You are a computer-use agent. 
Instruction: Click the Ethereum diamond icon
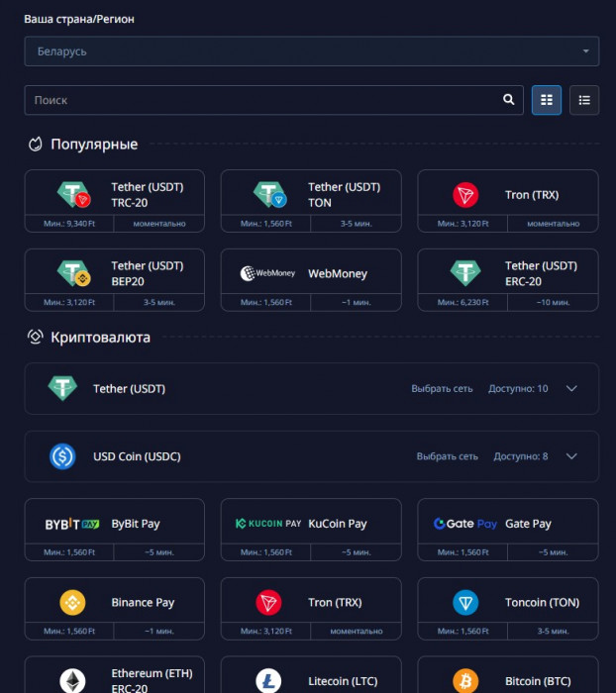tap(72, 681)
